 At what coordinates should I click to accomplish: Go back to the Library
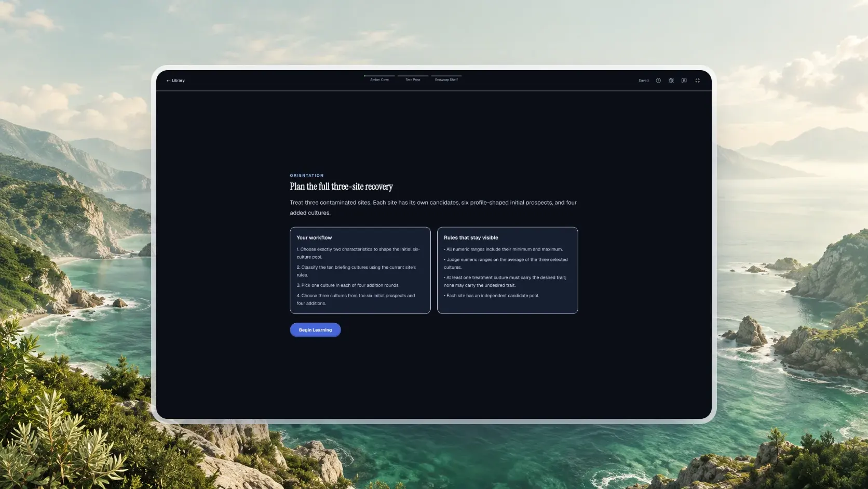175,81
